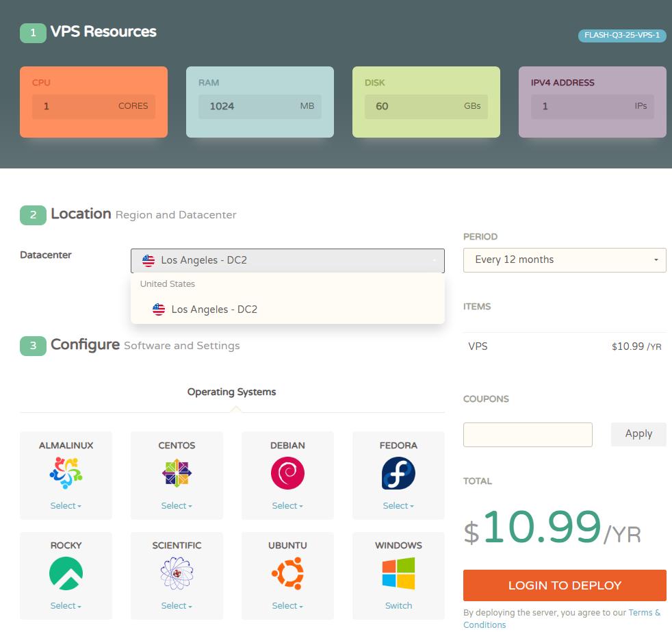The width and height of the screenshot is (672, 632).
Task: Pick the Scientific Linux atom icon
Action: click(177, 573)
